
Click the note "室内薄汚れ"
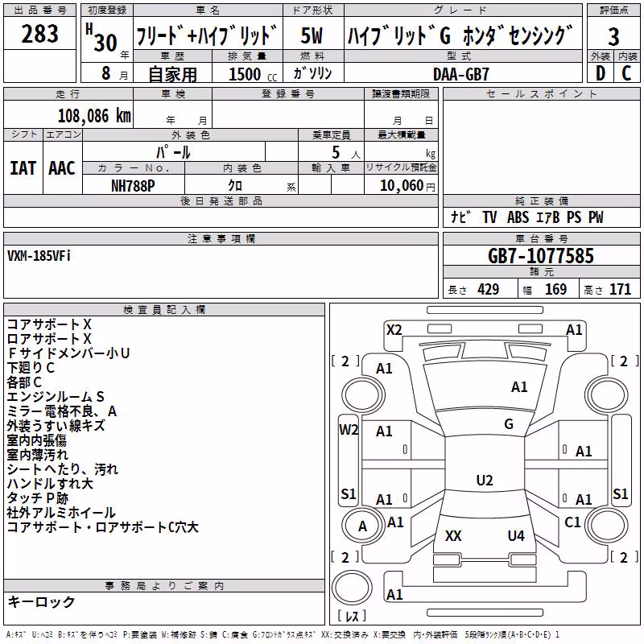tap(37, 454)
